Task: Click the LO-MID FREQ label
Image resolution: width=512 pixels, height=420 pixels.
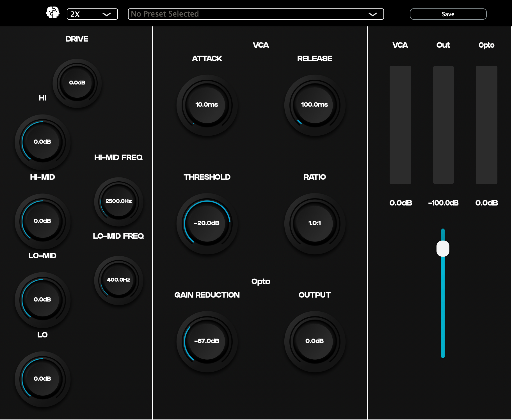Action: [118, 236]
